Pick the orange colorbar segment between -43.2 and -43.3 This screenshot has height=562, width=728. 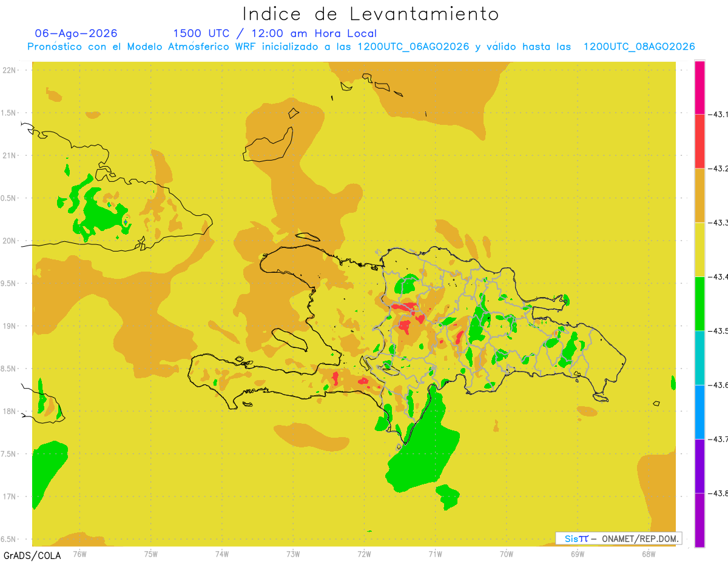(x=699, y=195)
